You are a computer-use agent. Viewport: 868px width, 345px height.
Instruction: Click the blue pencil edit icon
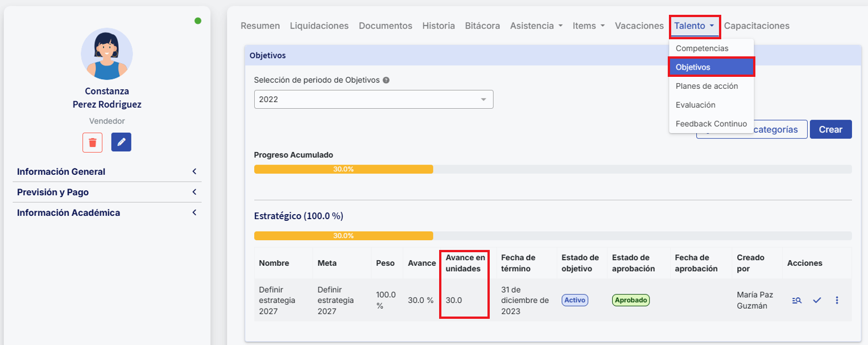click(x=121, y=142)
